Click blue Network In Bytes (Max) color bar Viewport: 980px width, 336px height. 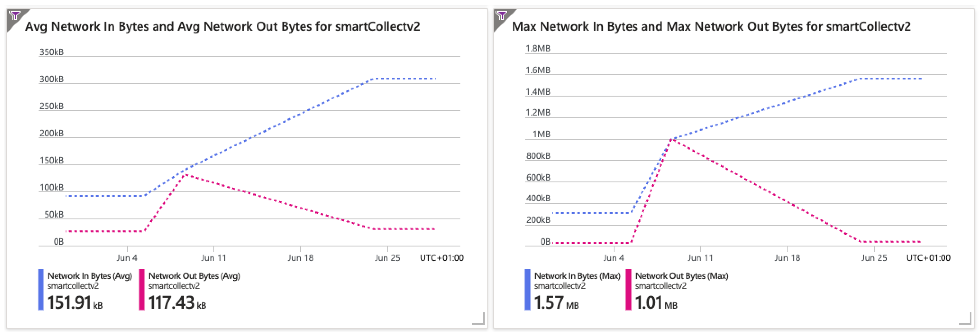[x=527, y=290]
